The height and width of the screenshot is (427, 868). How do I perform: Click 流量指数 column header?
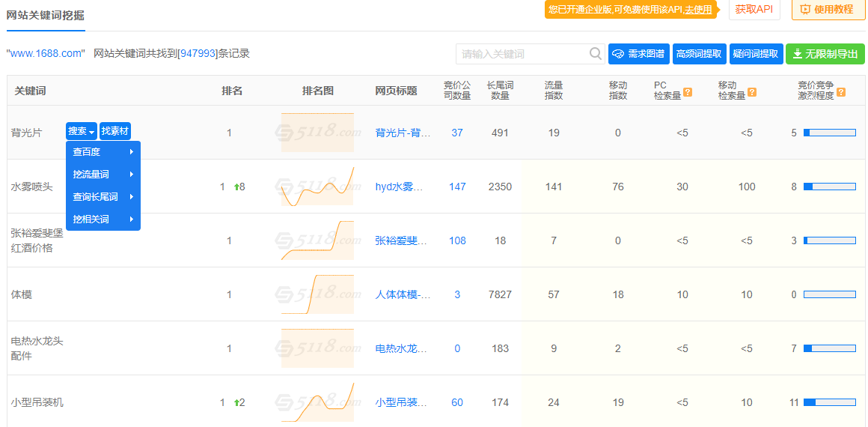(x=554, y=91)
